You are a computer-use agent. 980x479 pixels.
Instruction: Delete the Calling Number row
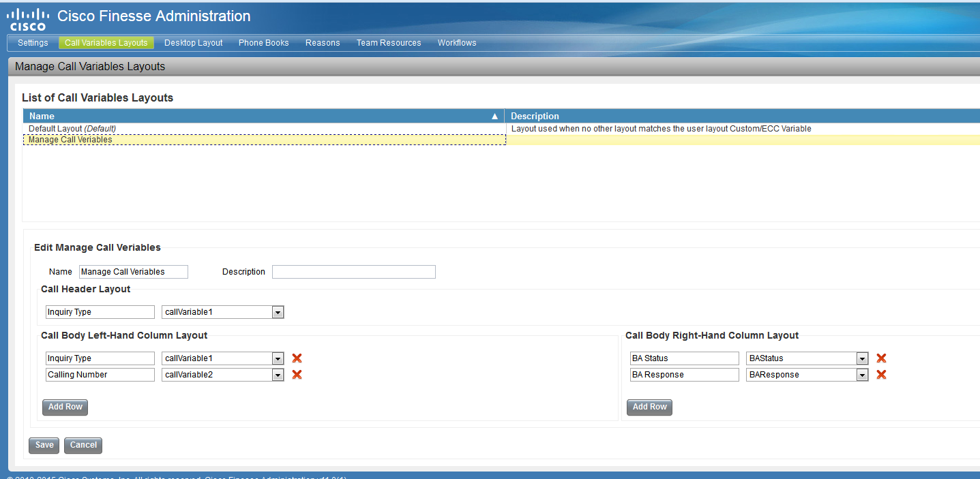pyautogui.click(x=297, y=375)
